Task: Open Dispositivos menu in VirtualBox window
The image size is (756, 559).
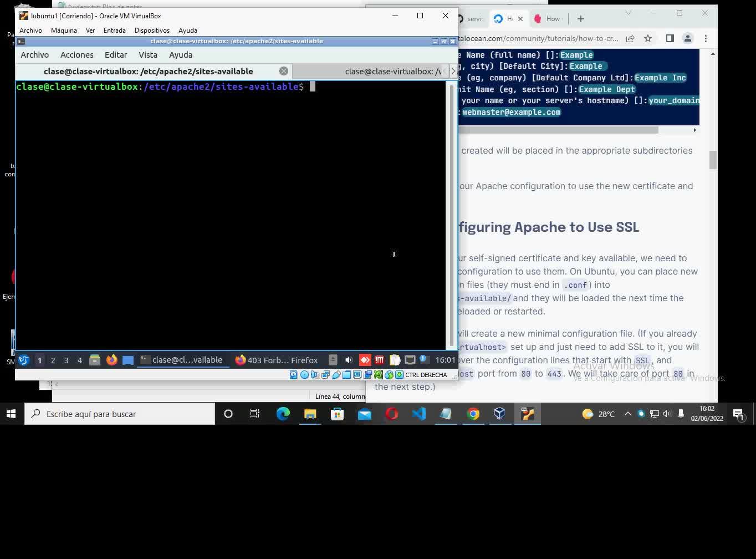Action: (152, 31)
